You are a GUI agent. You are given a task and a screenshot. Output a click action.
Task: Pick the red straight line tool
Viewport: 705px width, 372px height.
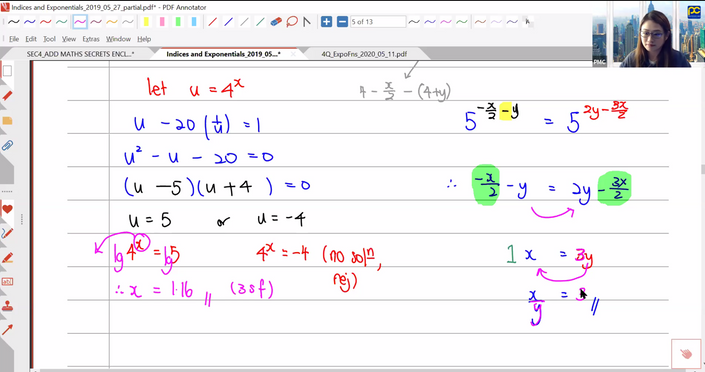click(x=213, y=22)
